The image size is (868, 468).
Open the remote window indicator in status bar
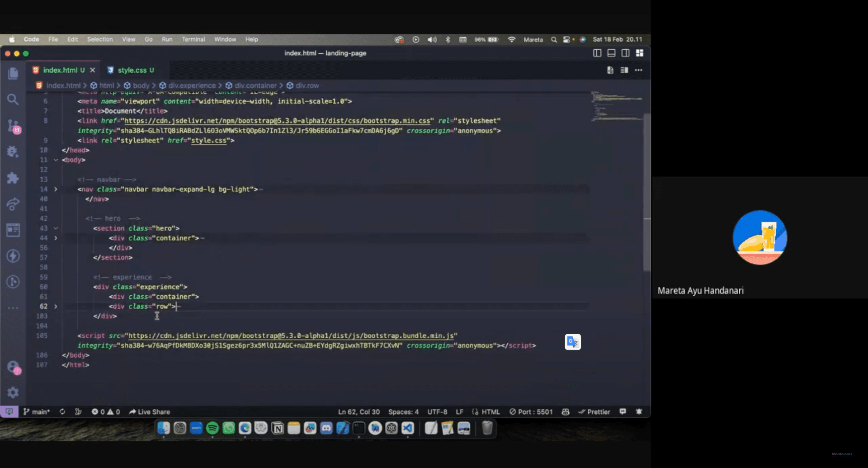click(x=9, y=412)
